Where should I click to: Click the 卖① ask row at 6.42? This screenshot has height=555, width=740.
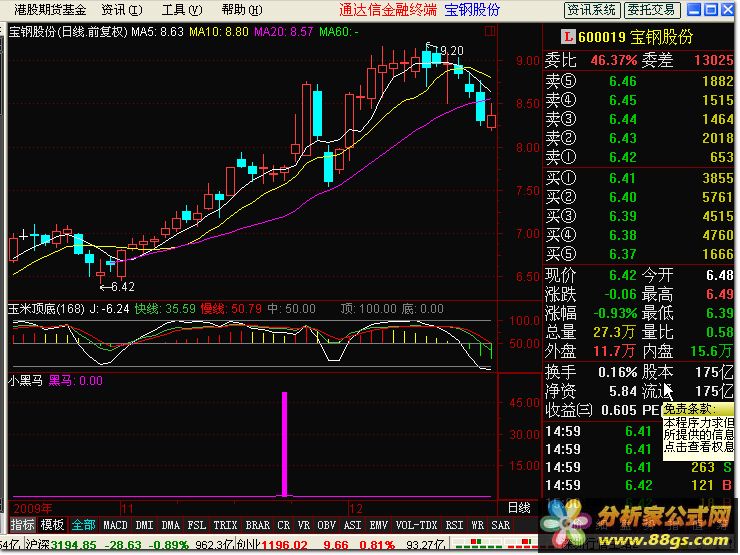[x=639, y=157]
